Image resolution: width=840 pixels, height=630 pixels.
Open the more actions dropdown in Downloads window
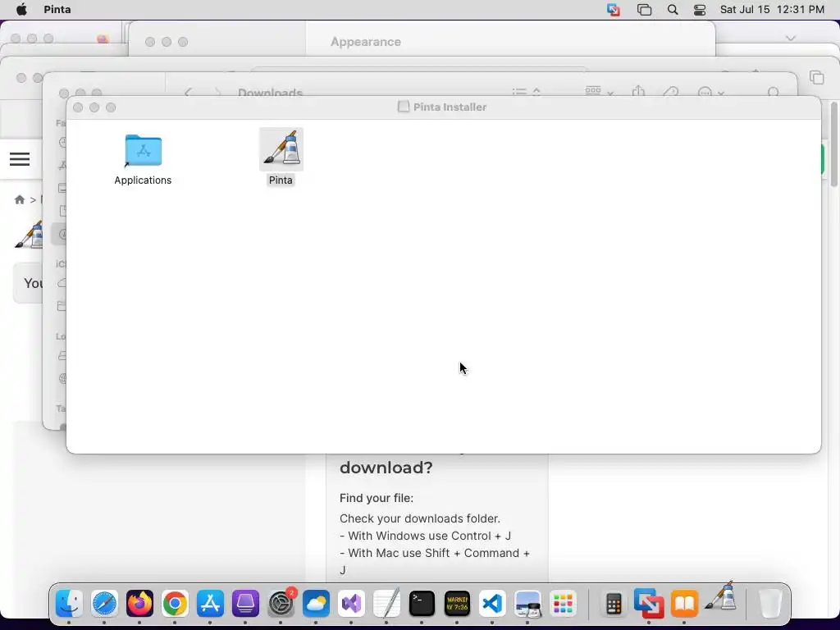coord(711,92)
